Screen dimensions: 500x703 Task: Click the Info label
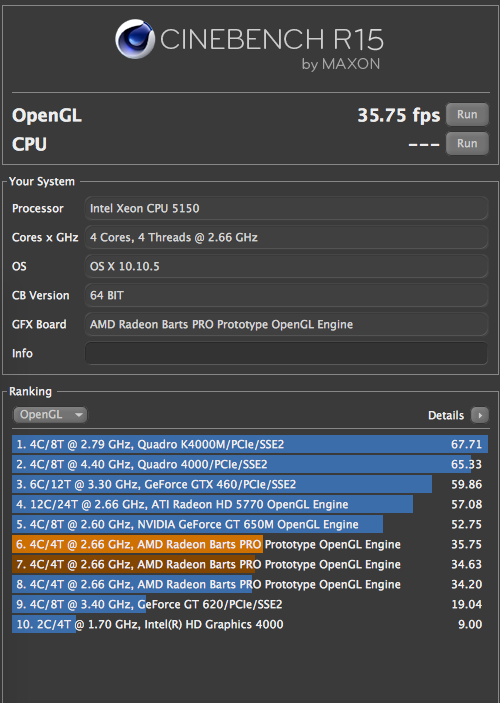click(x=22, y=353)
